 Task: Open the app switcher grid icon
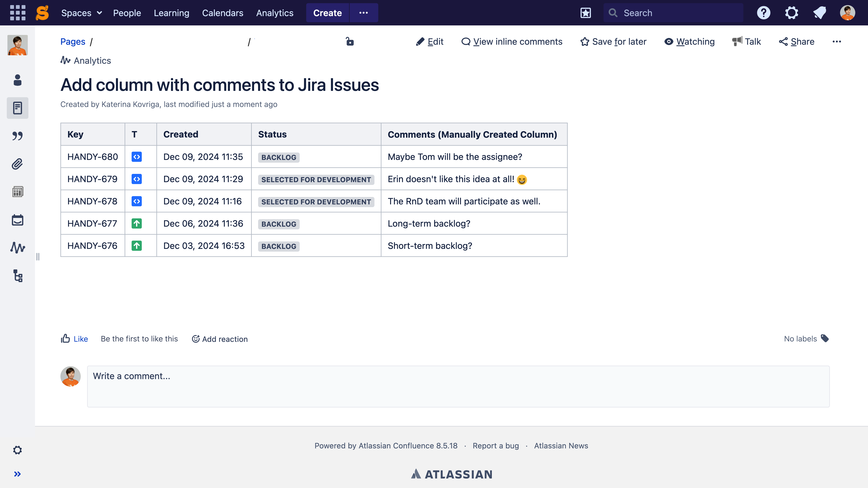[x=18, y=13]
